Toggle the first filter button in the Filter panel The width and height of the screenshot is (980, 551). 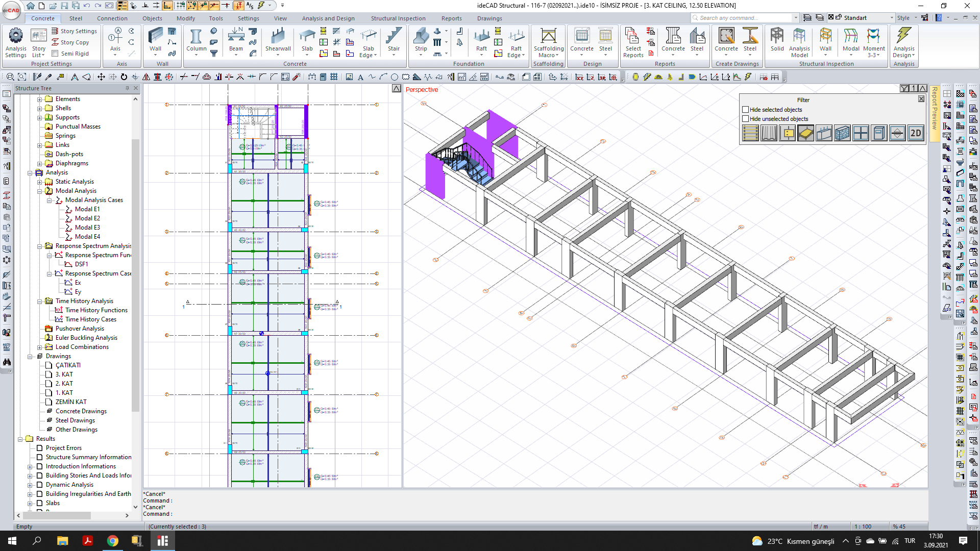tap(750, 134)
